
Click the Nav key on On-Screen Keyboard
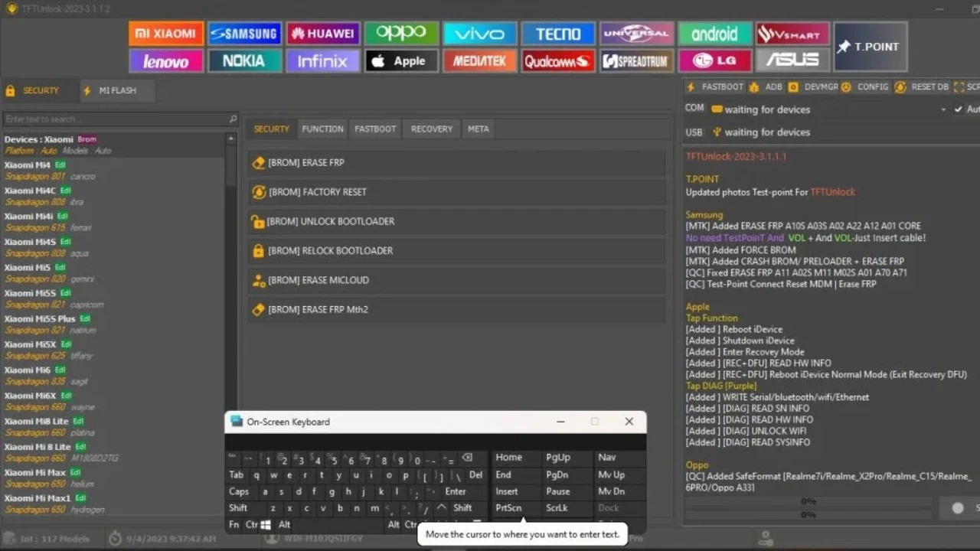[617, 458]
